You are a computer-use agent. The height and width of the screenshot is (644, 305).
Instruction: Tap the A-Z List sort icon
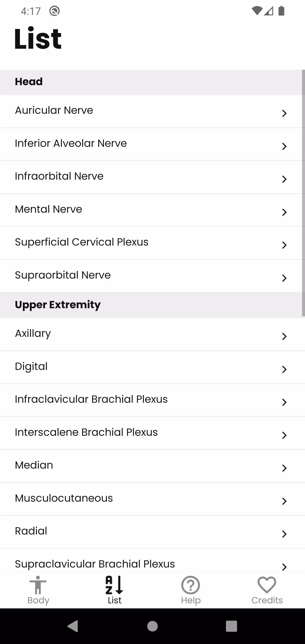coord(115,585)
